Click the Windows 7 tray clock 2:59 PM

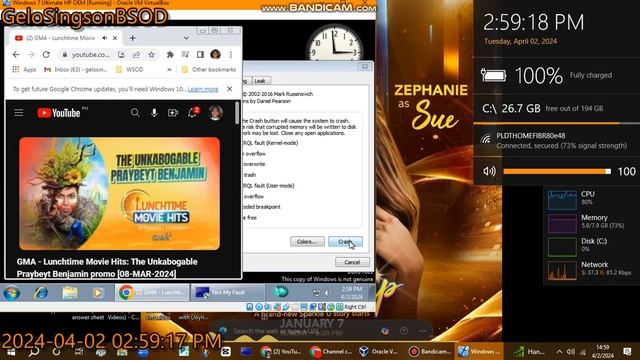[351, 293]
